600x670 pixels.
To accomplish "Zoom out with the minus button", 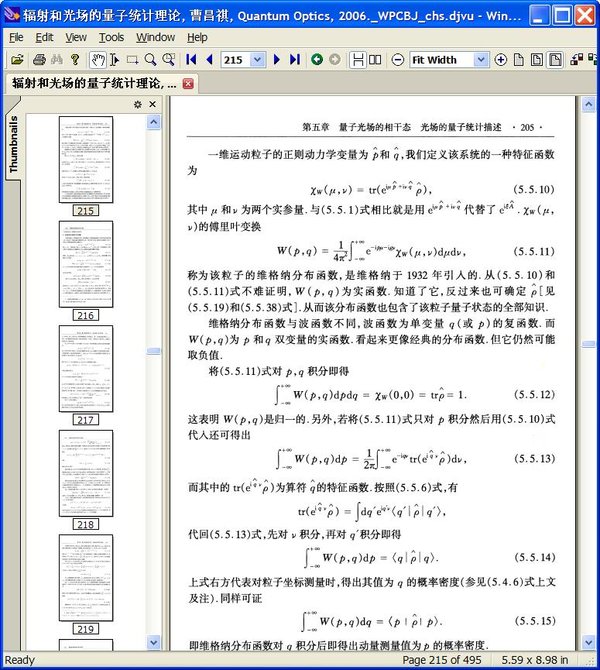I will tap(398, 60).
